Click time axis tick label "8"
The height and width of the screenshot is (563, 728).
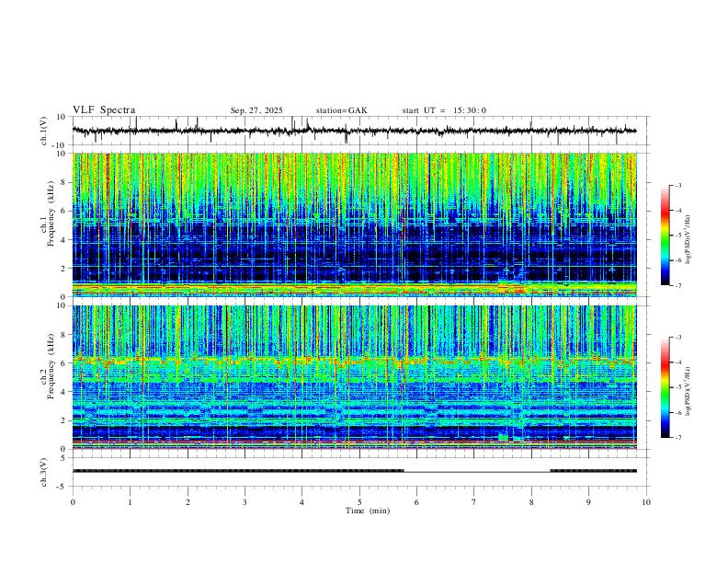tap(531, 502)
